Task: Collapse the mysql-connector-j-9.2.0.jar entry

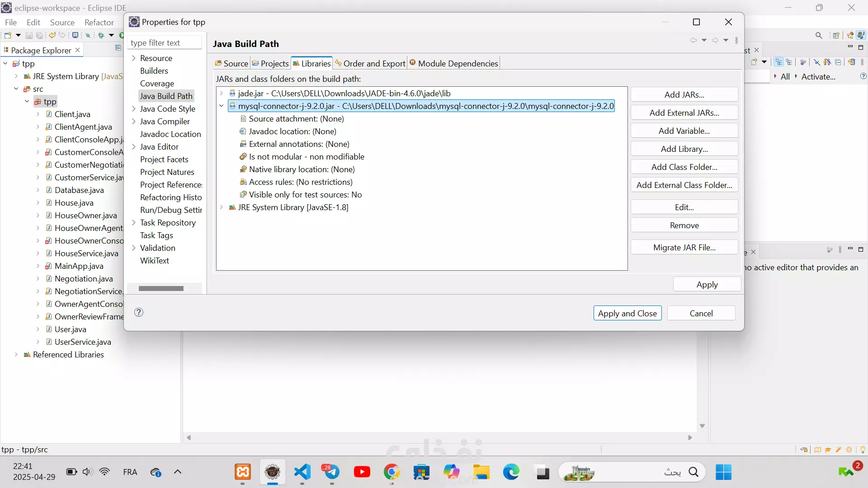Action: point(222,106)
